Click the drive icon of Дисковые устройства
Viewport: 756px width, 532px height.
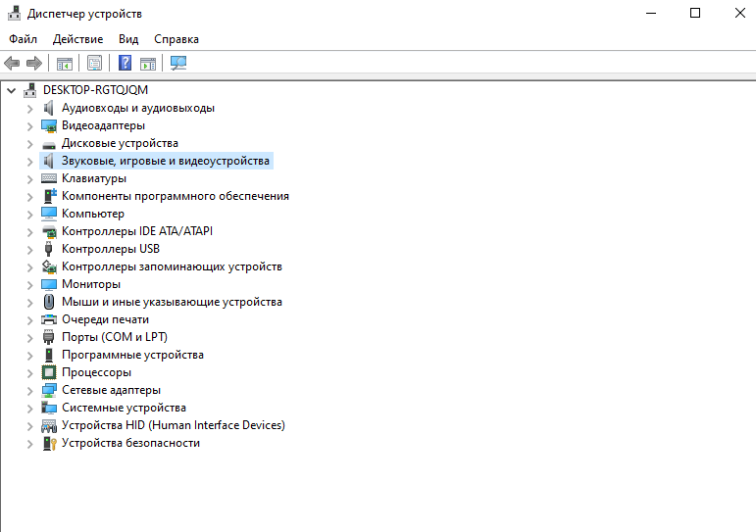[49, 145]
